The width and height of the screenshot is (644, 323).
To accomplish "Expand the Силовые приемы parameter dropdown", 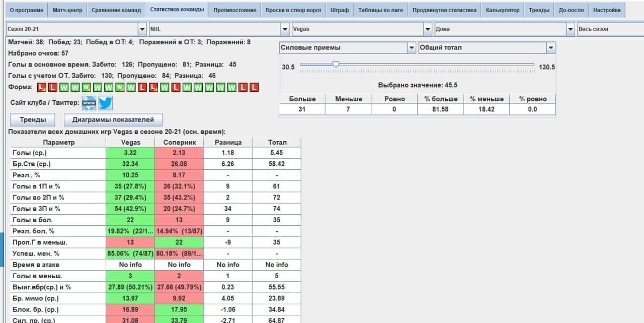I will tap(411, 48).
